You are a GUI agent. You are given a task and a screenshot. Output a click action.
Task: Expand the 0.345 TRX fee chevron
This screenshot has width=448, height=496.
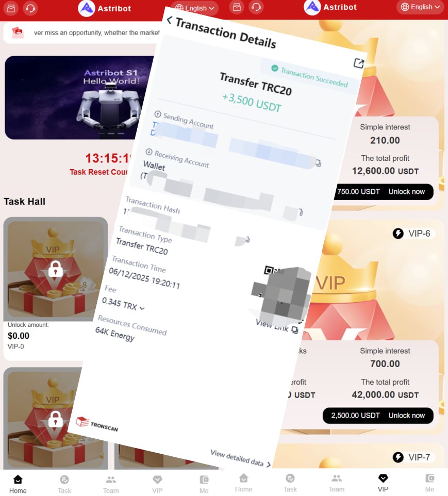coord(142,308)
